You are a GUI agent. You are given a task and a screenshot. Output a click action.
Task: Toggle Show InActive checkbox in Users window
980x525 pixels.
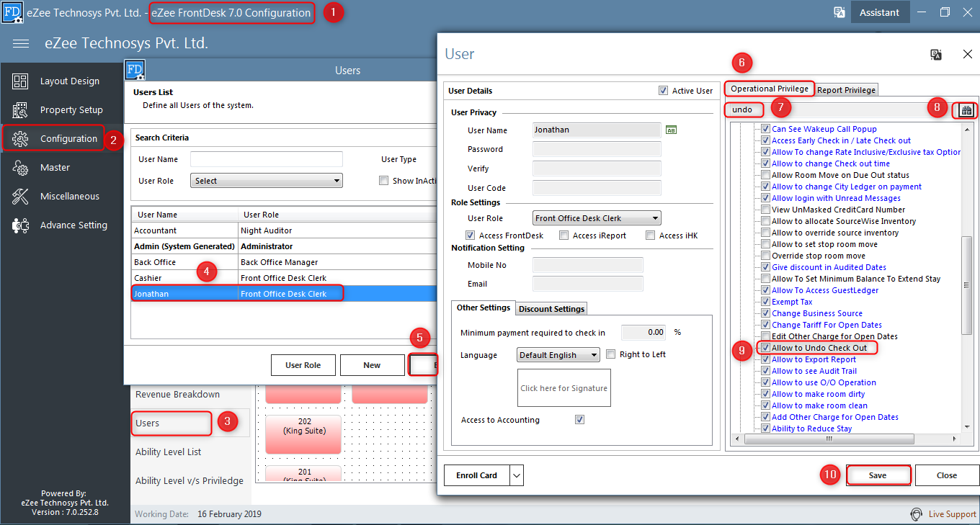(384, 181)
